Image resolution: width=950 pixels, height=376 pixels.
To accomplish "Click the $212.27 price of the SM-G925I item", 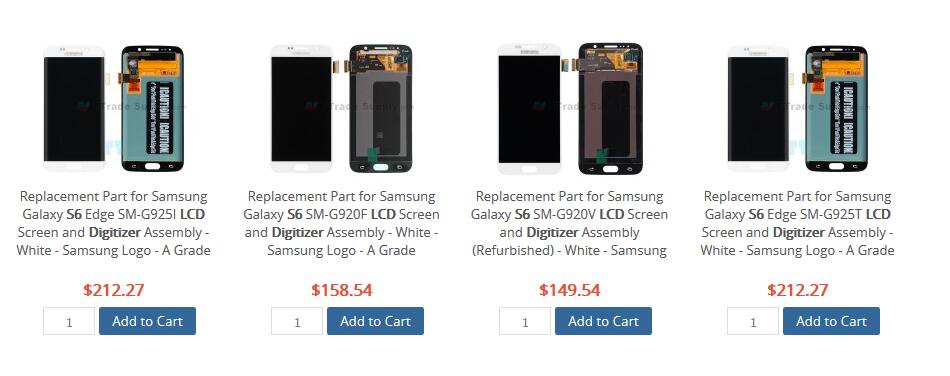I will click(x=114, y=290).
